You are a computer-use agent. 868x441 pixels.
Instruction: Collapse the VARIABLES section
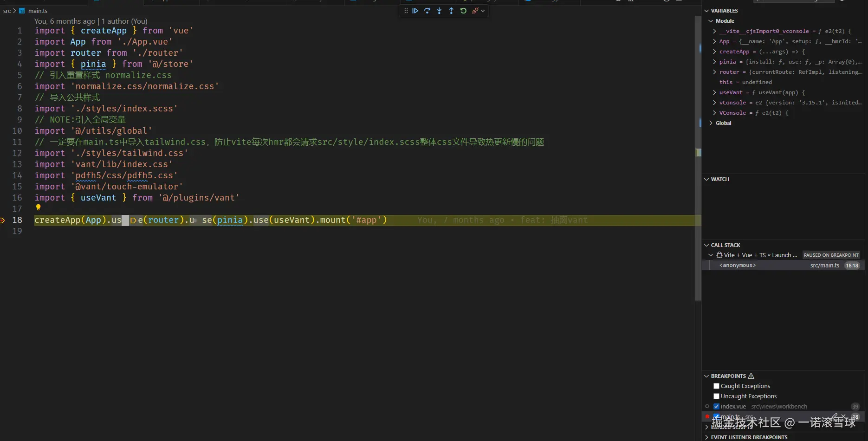(706, 11)
